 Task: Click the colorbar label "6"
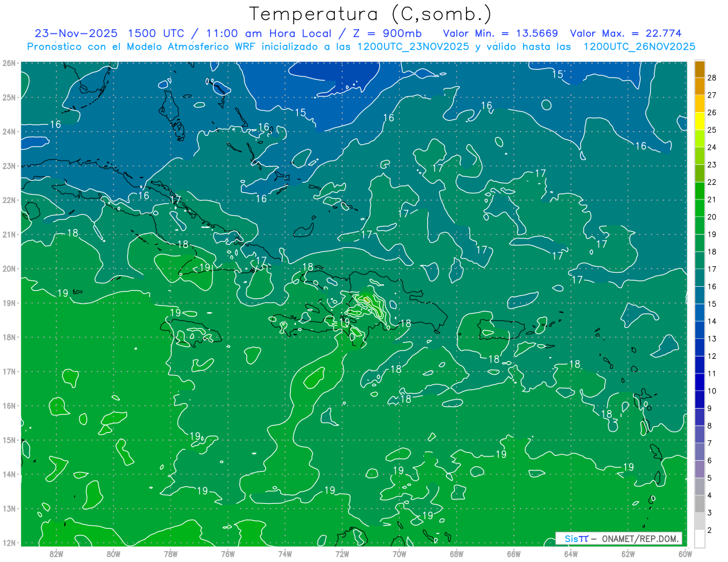[x=710, y=461]
